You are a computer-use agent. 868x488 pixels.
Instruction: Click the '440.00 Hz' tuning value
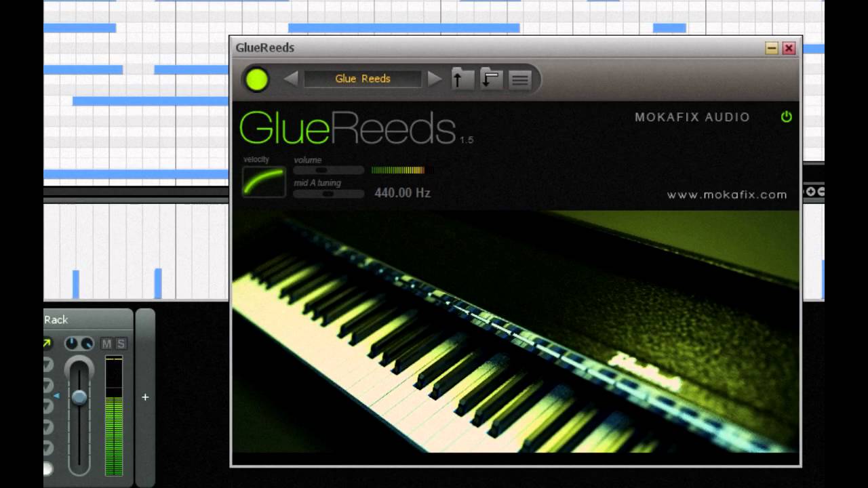[x=403, y=193]
